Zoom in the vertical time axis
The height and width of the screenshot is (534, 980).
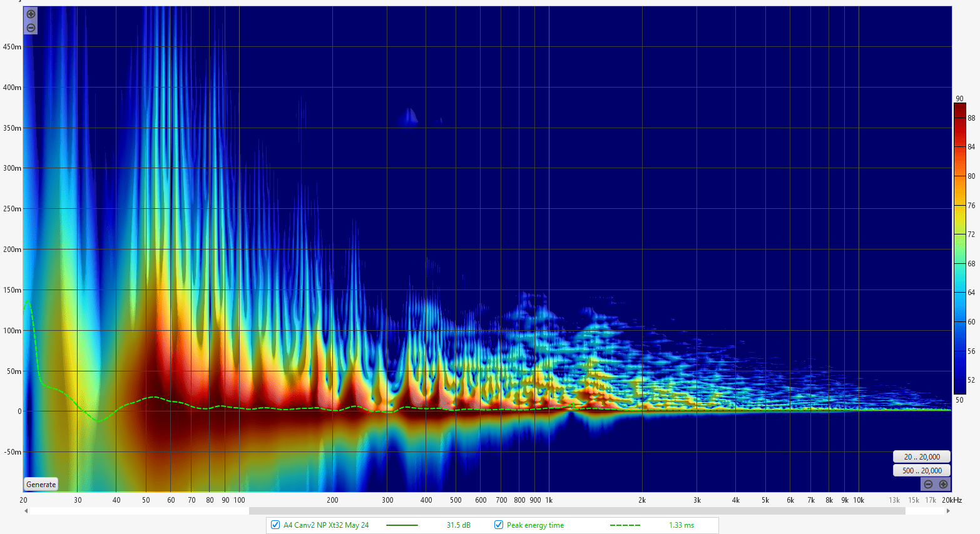click(31, 14)
